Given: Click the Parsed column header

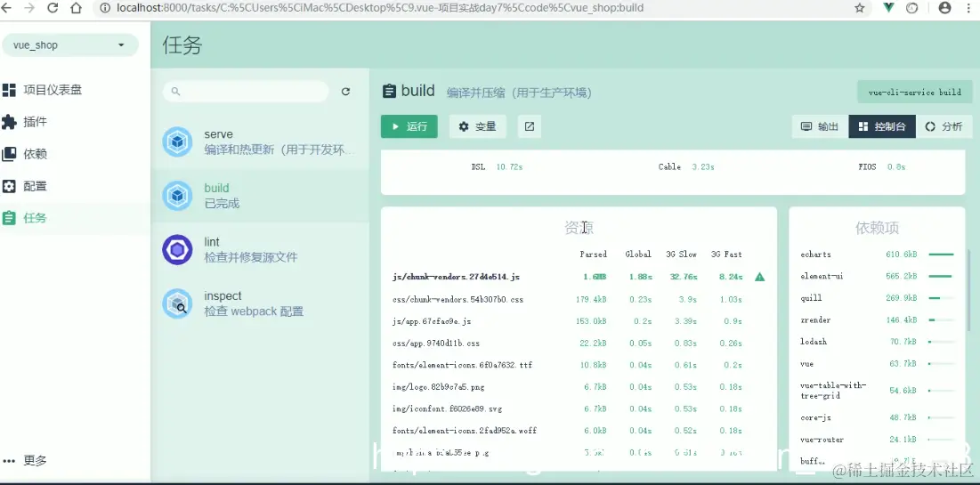Looking at the screenshot, I should coord(593,255).
